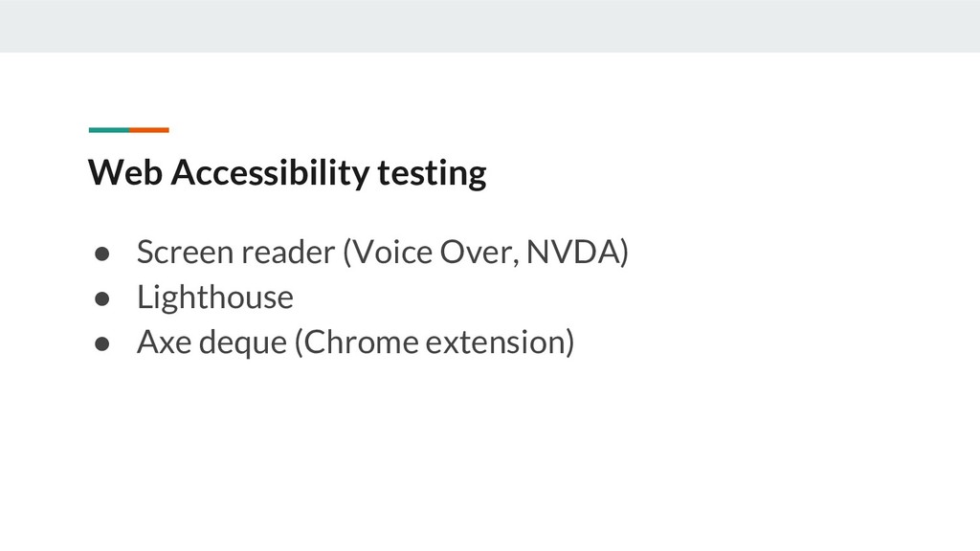Screen dimensions: 980x551
Task: Click the slide title Web Accessibility testing
Action: pos(287,173)
